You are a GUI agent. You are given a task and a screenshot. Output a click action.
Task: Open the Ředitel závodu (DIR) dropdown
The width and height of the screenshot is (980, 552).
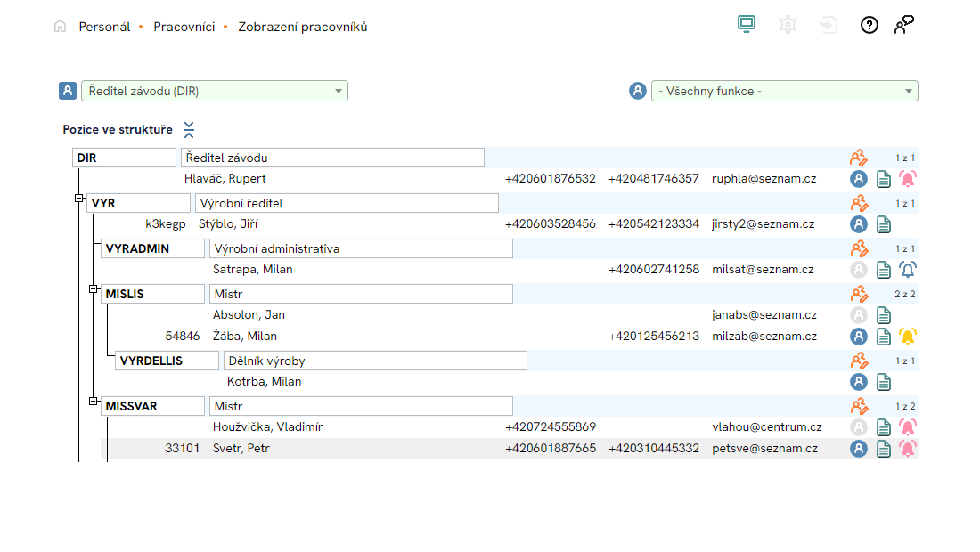click(214, 91)
